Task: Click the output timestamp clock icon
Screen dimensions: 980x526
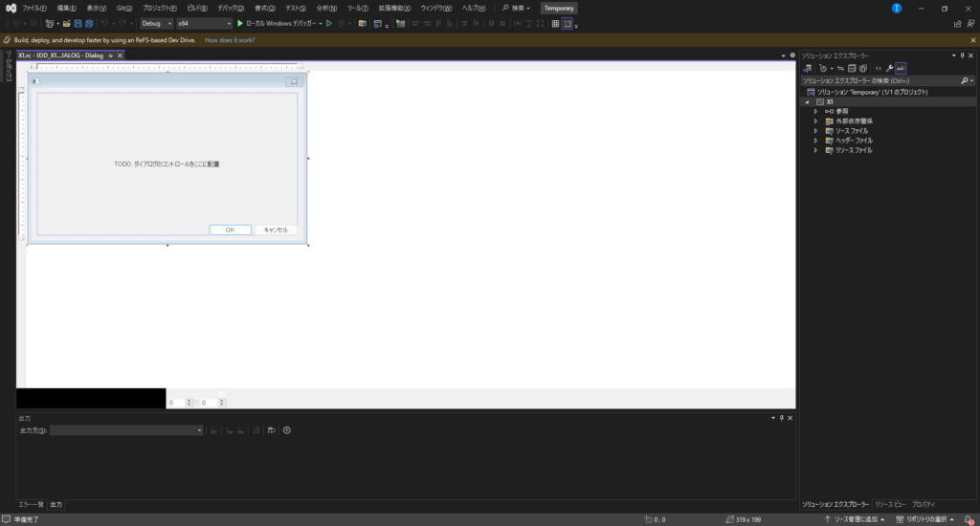Action: click(286, 430)
